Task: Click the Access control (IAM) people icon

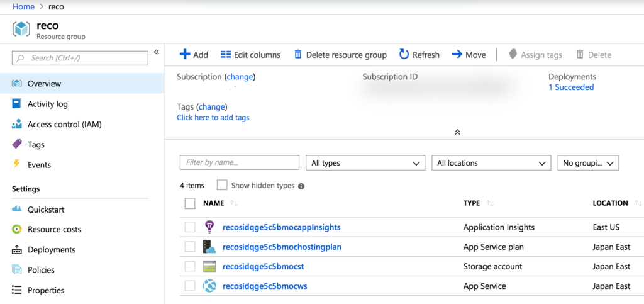Action: (x=16, y=124)
